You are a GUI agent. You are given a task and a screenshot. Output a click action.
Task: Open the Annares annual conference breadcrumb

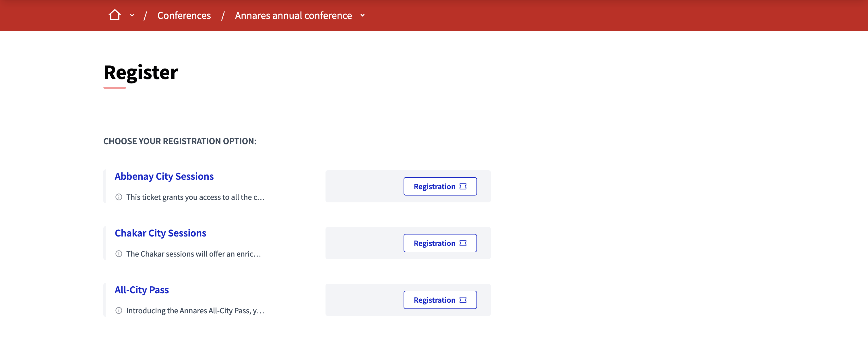[x=293, y=15]
